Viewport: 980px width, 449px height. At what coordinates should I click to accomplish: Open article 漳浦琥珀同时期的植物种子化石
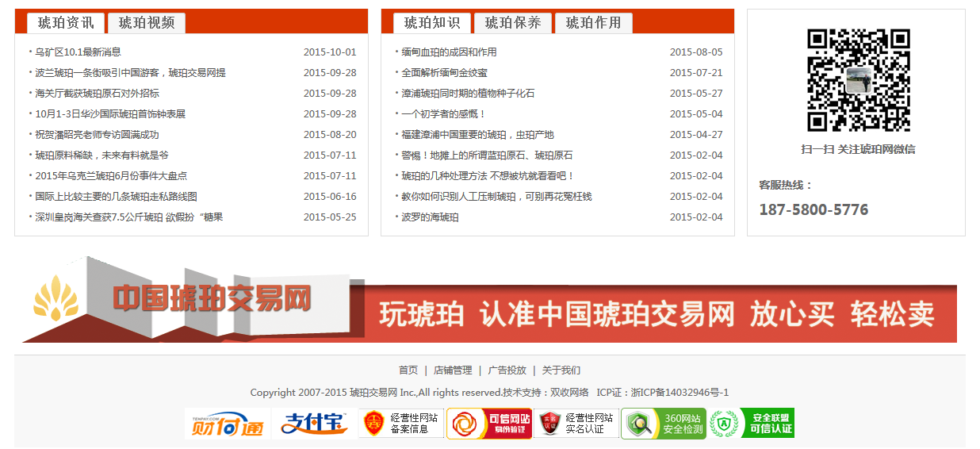pos(468,94)
